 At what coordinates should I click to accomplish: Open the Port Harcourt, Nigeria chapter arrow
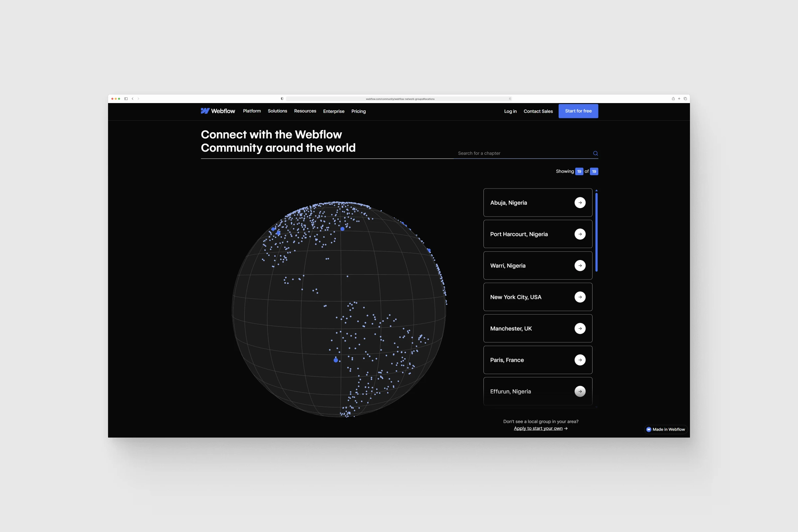[x=580, y=234]
